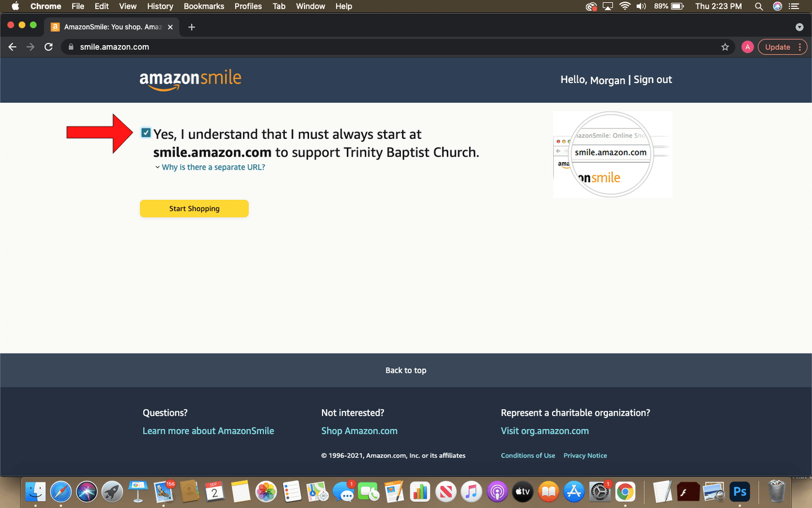
Task: Open the Tab menu
Action: 279,6
